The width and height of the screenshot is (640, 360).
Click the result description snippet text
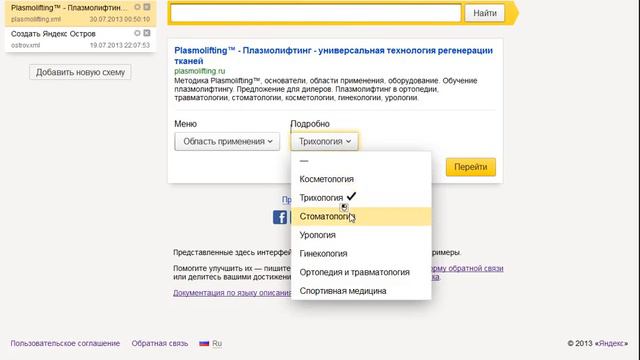coord(326,89)
